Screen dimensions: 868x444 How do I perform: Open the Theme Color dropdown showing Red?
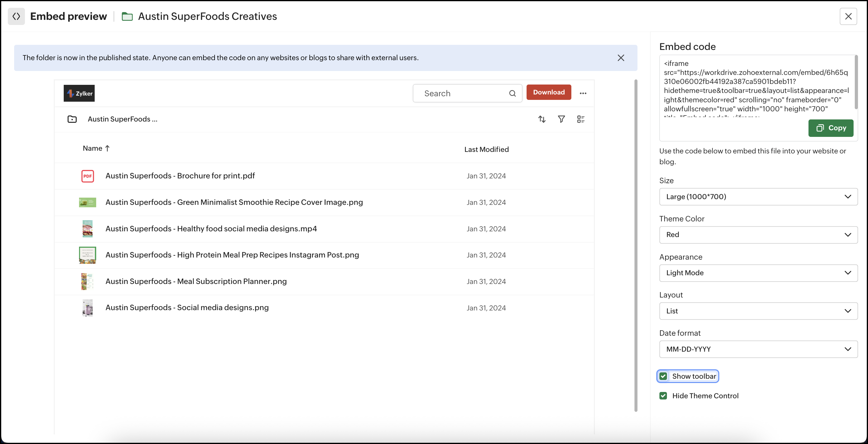(x=758, y=235)
